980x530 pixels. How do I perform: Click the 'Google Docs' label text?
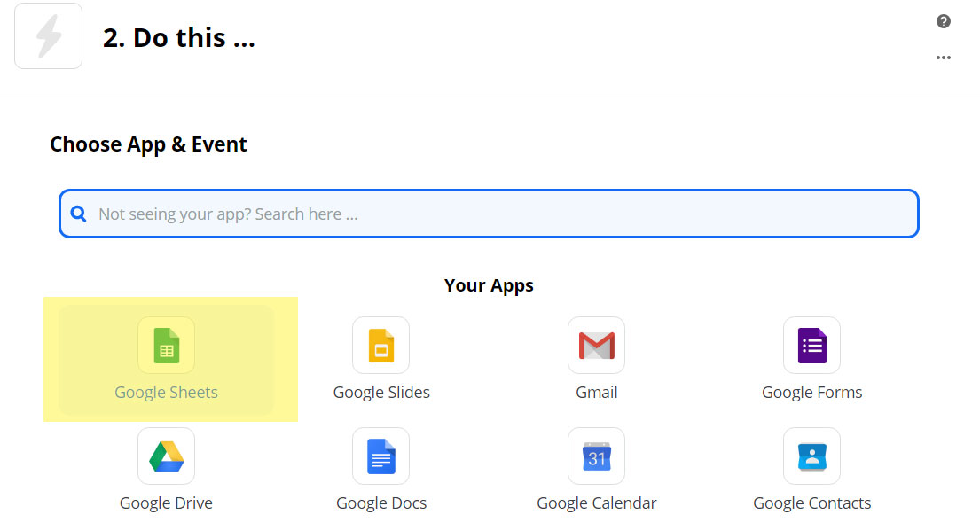(x=381, y=503)
